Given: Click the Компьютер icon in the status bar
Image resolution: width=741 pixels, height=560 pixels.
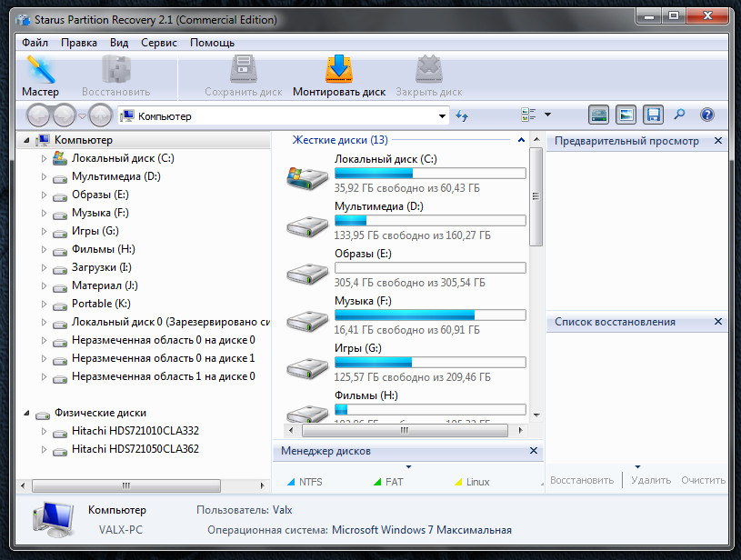Looking at the screenshot, I should coord(54,519).
